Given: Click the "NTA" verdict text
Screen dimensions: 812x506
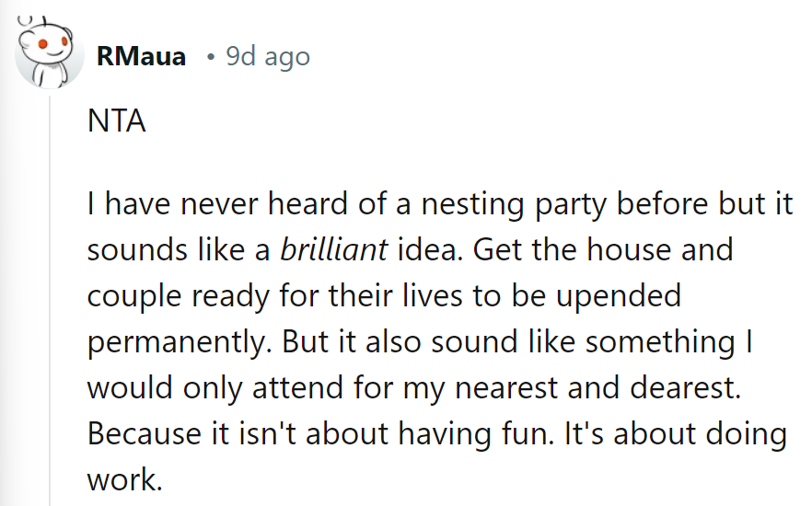Looking at the screenshot, I should (117, 121).
